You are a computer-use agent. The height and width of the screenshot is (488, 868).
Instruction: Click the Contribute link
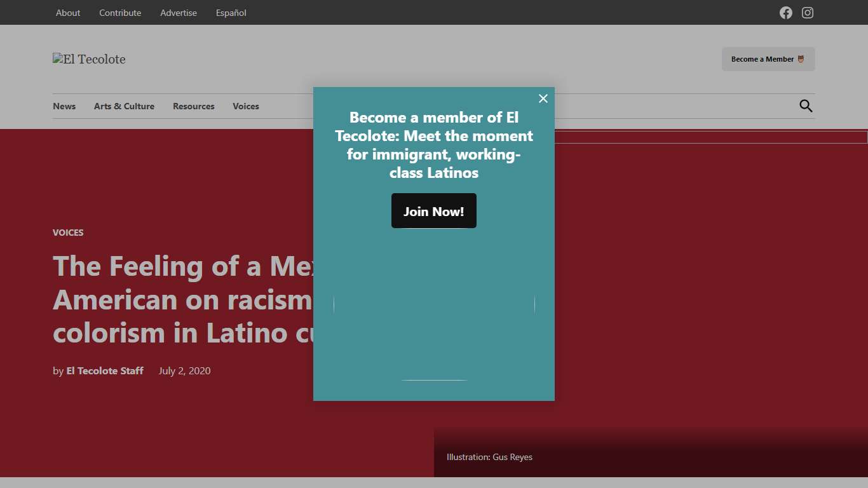[119, 13]
